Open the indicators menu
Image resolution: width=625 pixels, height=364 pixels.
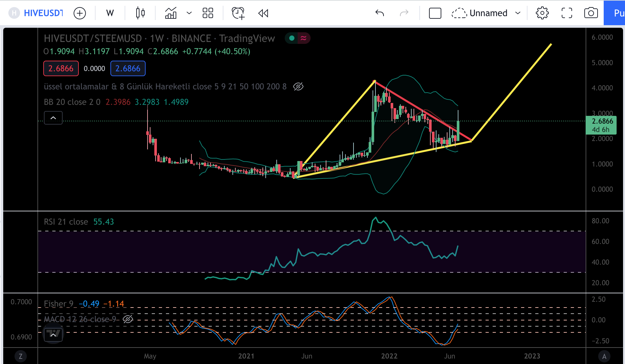[171, 13]
